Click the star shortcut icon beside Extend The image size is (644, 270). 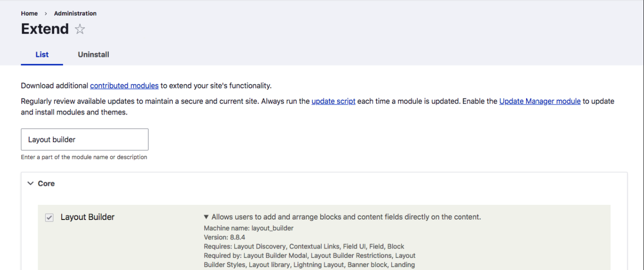80,30
